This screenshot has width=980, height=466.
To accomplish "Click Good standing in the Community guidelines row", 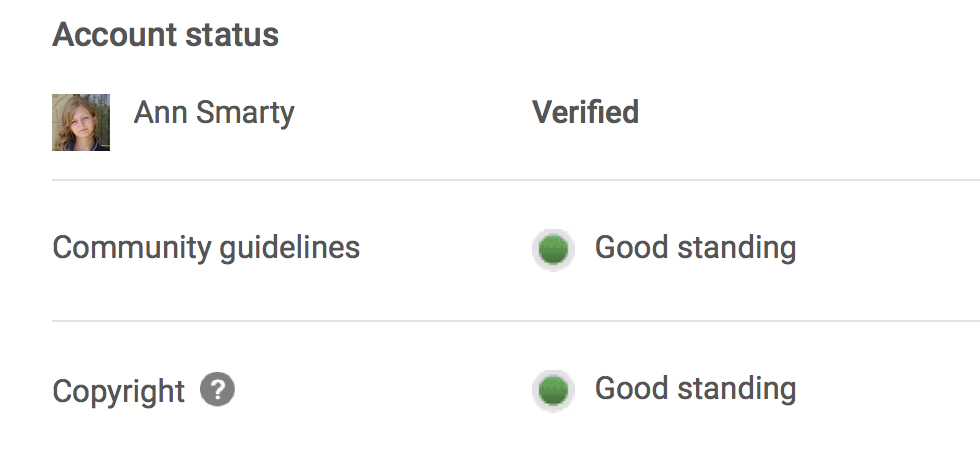I will pyautogui.click(x=695, y=249).
